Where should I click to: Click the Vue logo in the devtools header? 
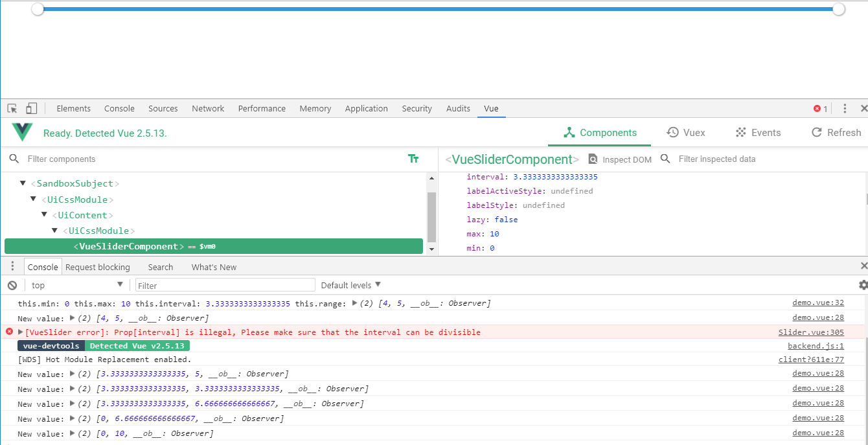[22, 132]
